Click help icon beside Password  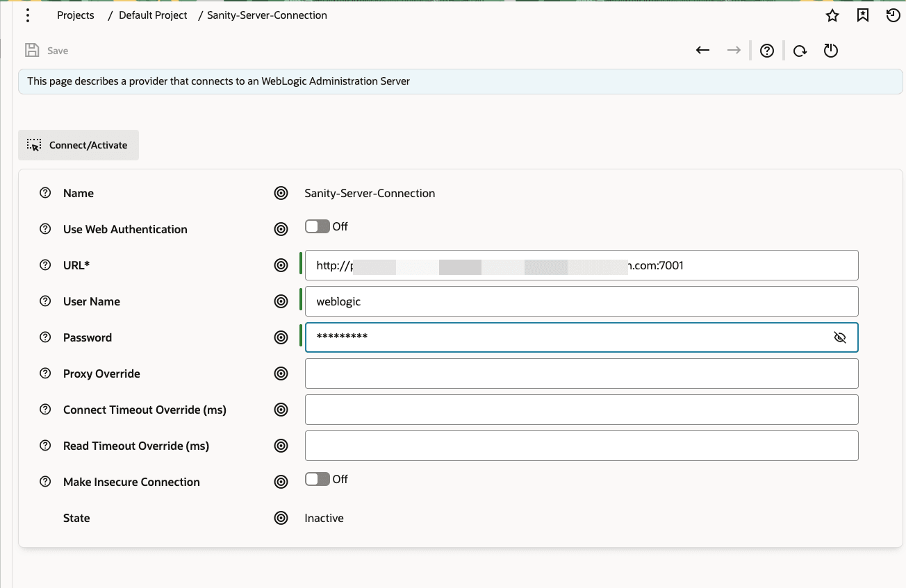click(x=46, y=337)
